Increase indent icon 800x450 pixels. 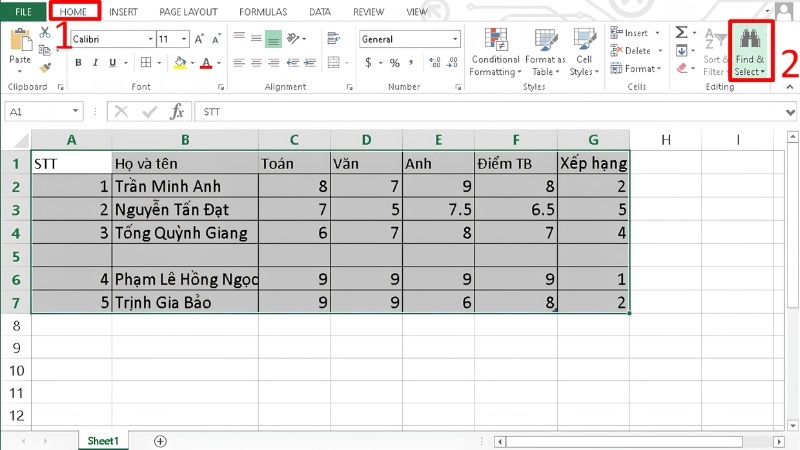(310, 63)
